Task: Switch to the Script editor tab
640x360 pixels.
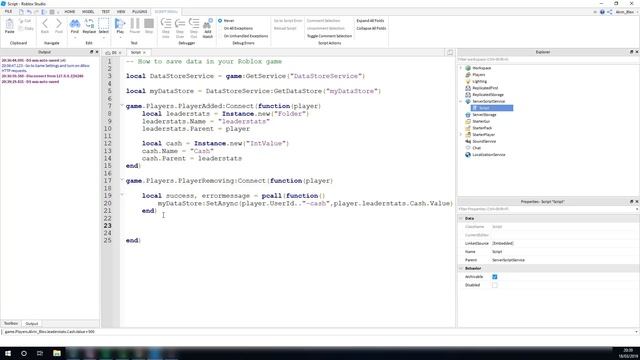Action: (138, 53)
